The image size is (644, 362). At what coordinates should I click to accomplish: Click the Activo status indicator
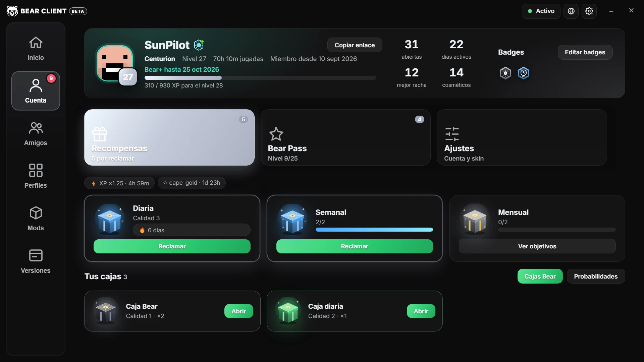[541, 11]
